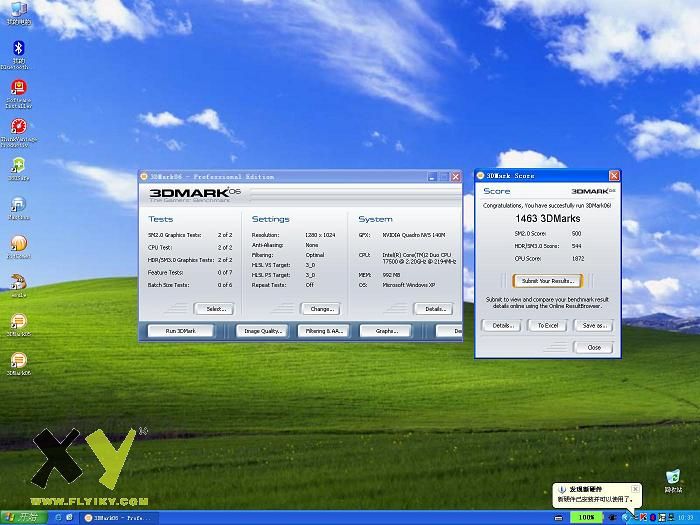The height and width of the screenshot is (525, 700).
Task: Open the orange globe desktop shortcut
Action: coord(18,247)
